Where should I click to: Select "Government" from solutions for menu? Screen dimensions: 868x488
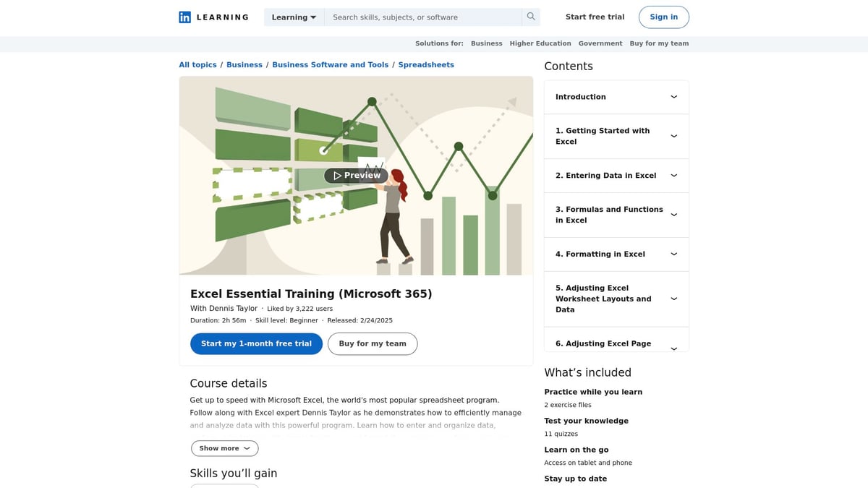pyautogui.click(x=600, y=43)
